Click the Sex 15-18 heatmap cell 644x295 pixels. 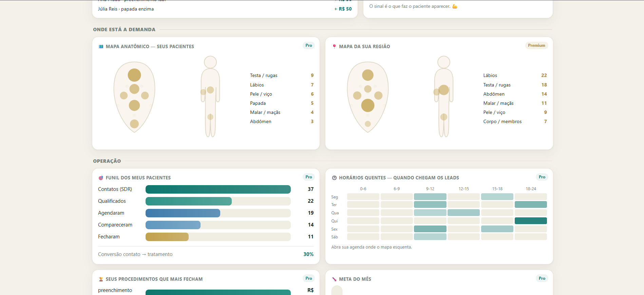pyautogui.click(x=497, y=229)
